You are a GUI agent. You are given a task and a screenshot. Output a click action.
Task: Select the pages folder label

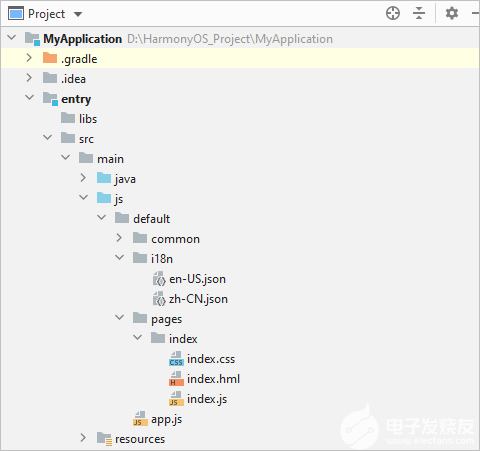[x=167, y=319]
